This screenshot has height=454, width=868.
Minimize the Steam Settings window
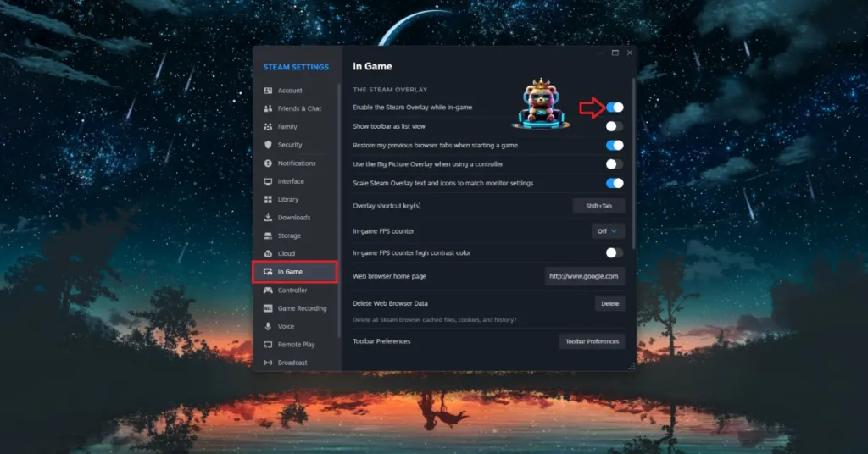point(601,53)
